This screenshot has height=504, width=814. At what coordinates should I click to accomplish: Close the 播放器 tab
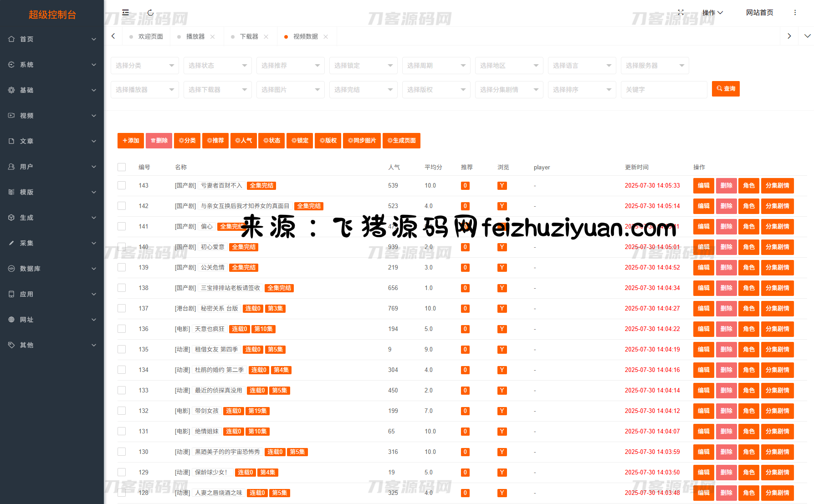(213, 37)
